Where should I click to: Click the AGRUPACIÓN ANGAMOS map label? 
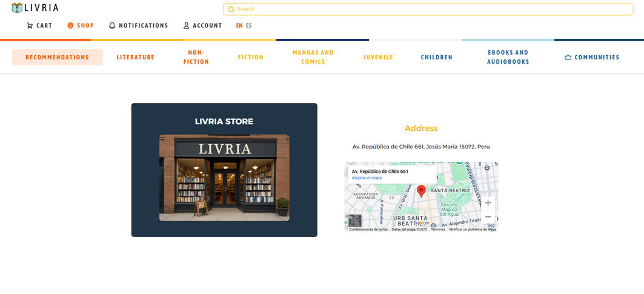coord(365,196)
